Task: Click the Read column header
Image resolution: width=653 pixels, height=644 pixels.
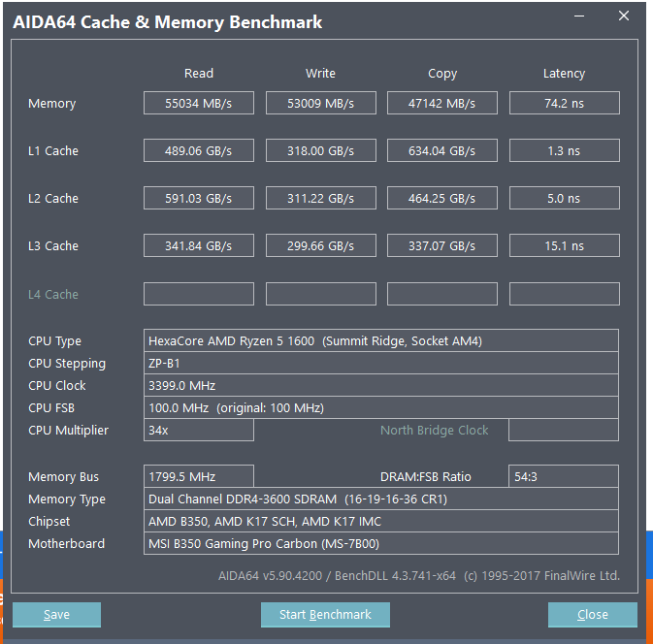Action: pos(199,74)
